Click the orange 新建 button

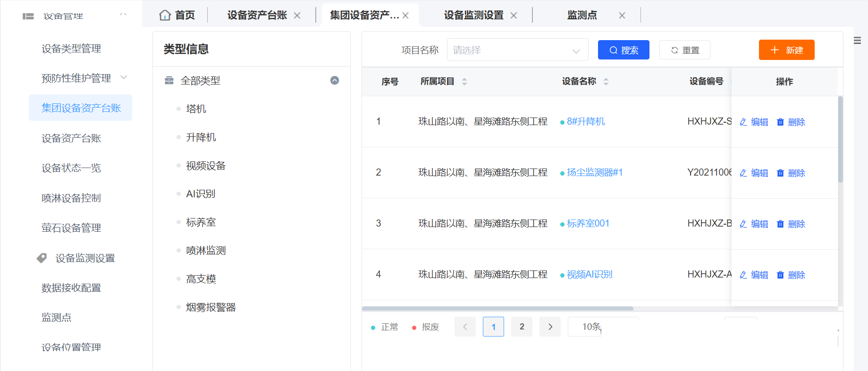click(786, 50)
